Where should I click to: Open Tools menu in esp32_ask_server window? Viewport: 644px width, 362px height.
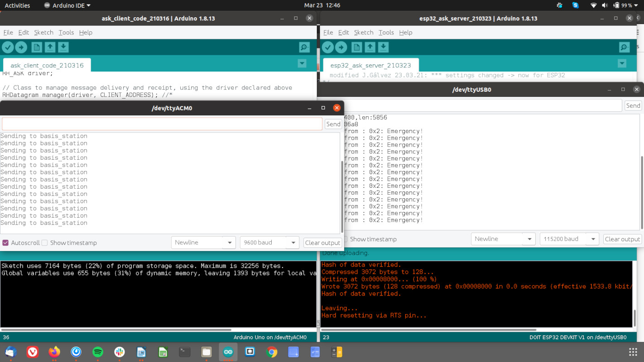[x=386, y=33]
